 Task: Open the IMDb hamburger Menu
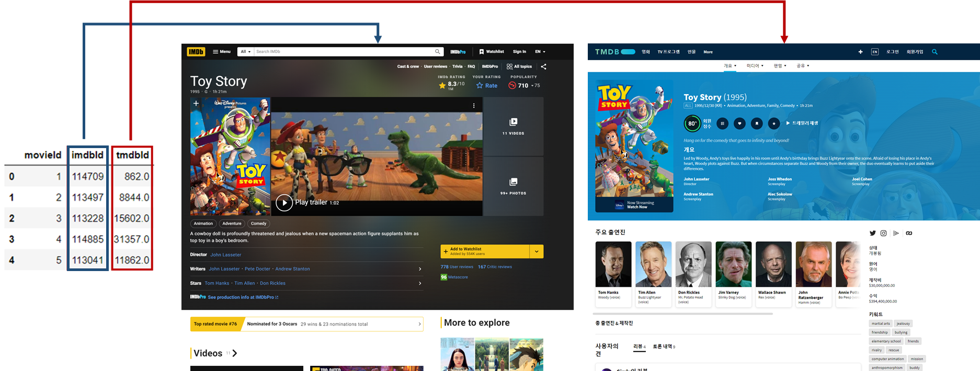point(222,52)
